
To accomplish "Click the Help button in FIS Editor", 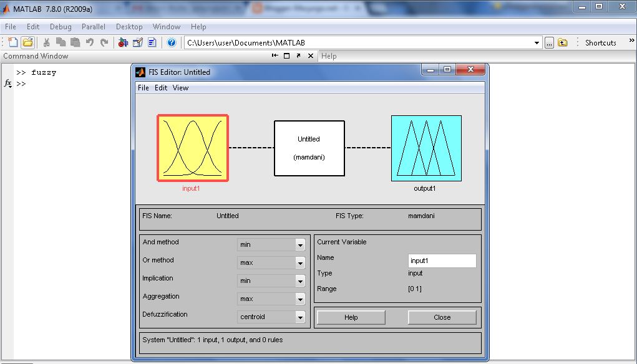I will tap(350, 317).
